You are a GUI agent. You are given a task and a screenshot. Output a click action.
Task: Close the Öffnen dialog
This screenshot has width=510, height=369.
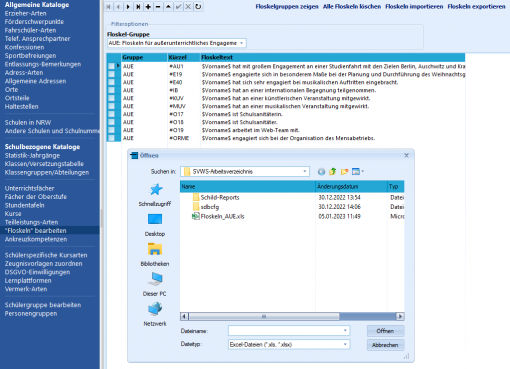(406, 156)
